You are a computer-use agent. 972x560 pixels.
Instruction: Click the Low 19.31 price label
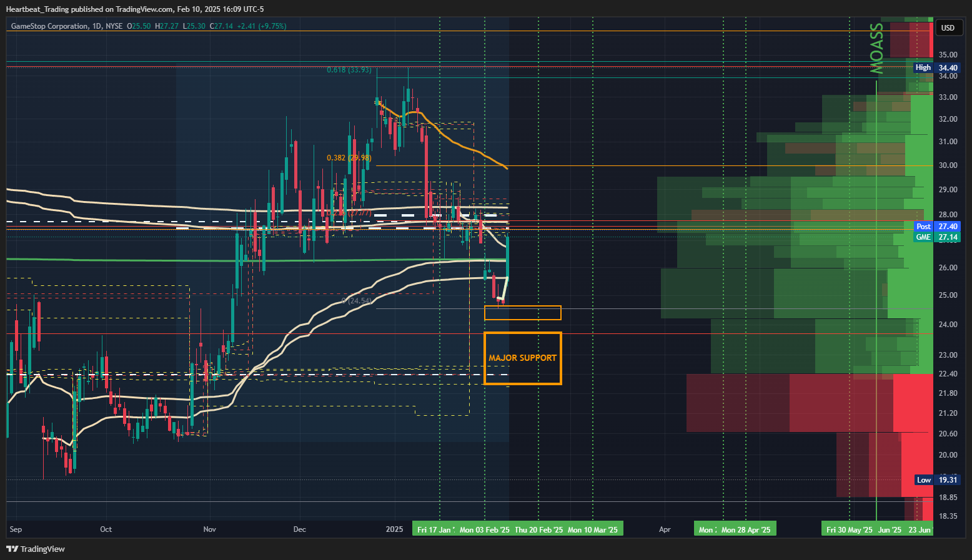936,480
